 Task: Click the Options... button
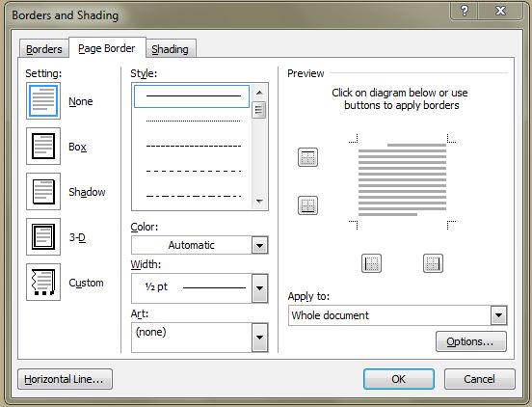[x=471, y=341]
